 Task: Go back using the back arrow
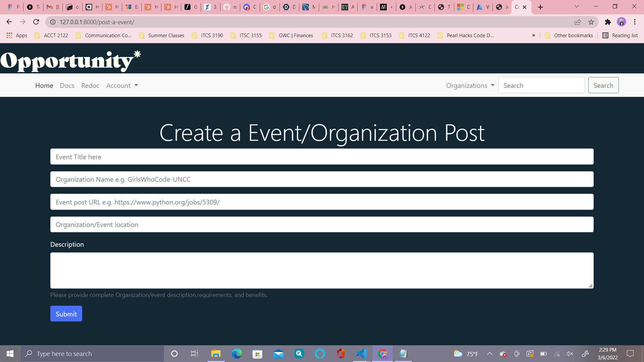9,22
